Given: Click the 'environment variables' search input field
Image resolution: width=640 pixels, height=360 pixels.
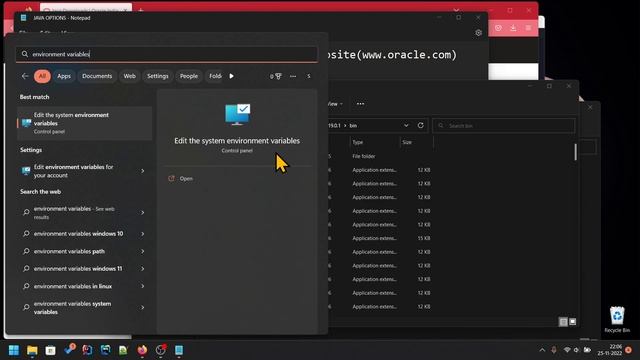Looking at the screenshot, I should tap(167, 54).
